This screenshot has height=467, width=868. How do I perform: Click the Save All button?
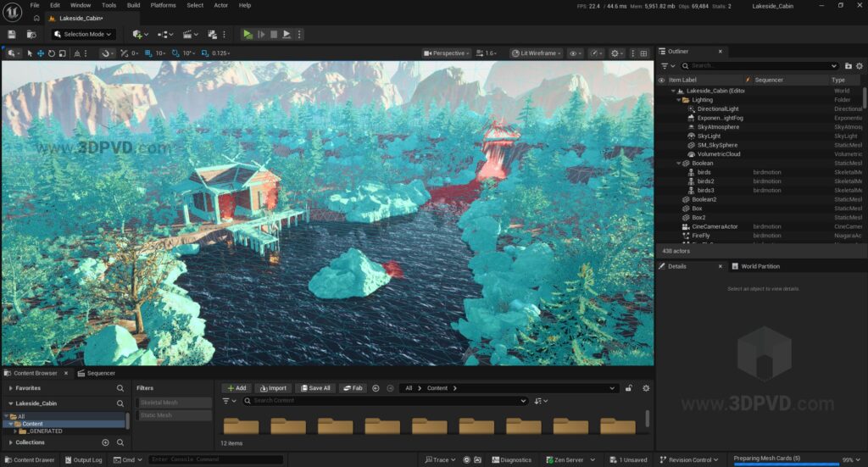314,388
